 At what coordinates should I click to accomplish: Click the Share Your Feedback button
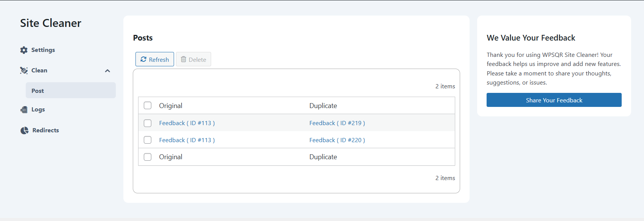coord(554,100)
